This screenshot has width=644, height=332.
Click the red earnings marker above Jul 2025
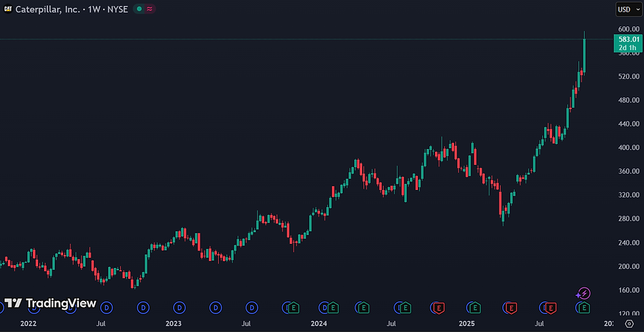click(551, 307)
